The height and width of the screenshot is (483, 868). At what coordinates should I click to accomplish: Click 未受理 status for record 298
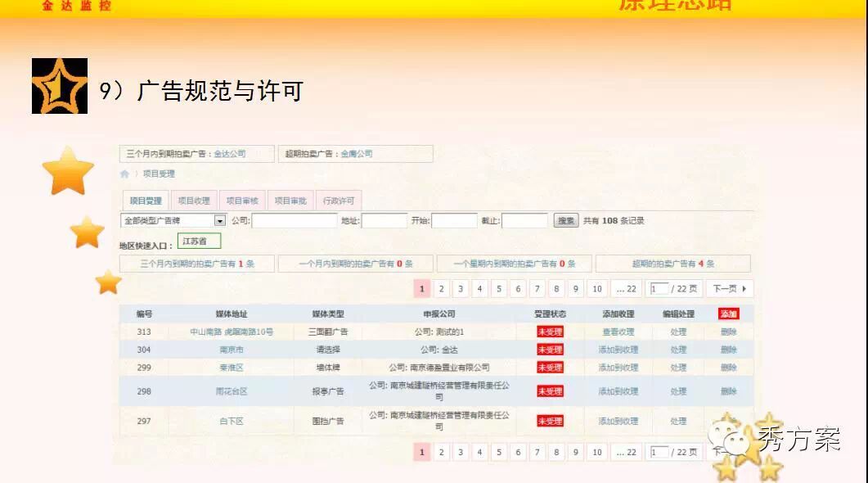(x=550, y=391)
